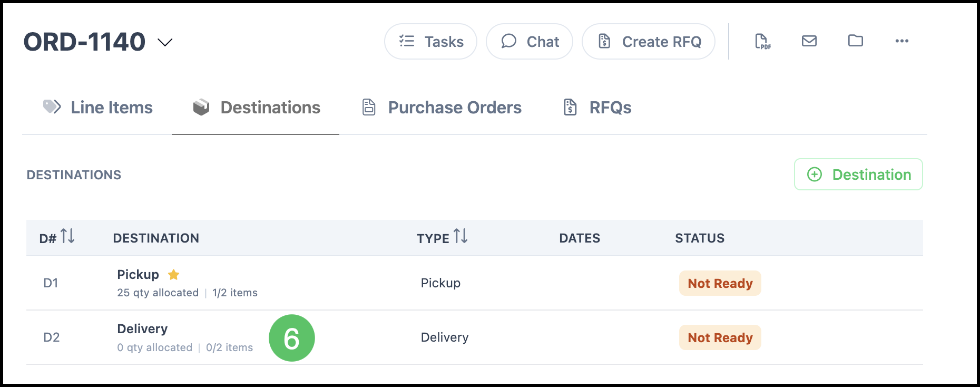Open the Tasks button
The height and width of the screenshot is (387, 980).
430,41
